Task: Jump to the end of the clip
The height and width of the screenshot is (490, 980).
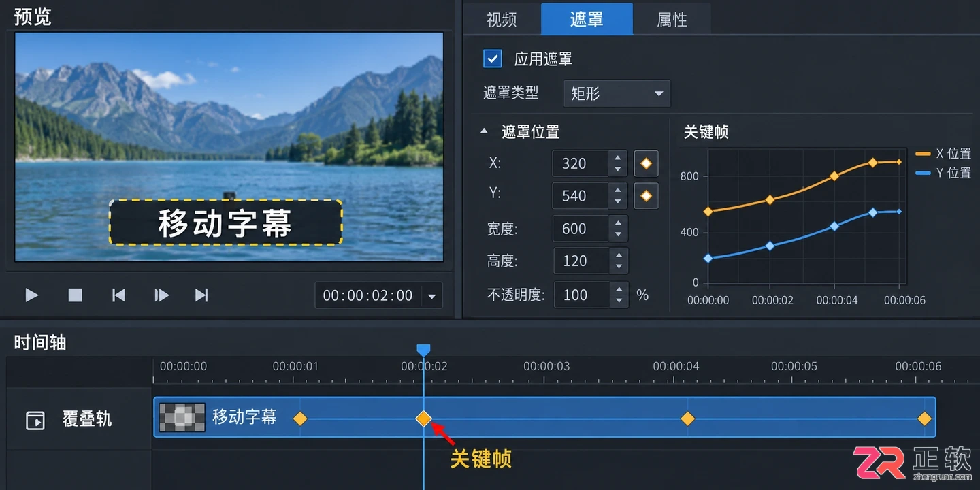Action: pos(201,295)
